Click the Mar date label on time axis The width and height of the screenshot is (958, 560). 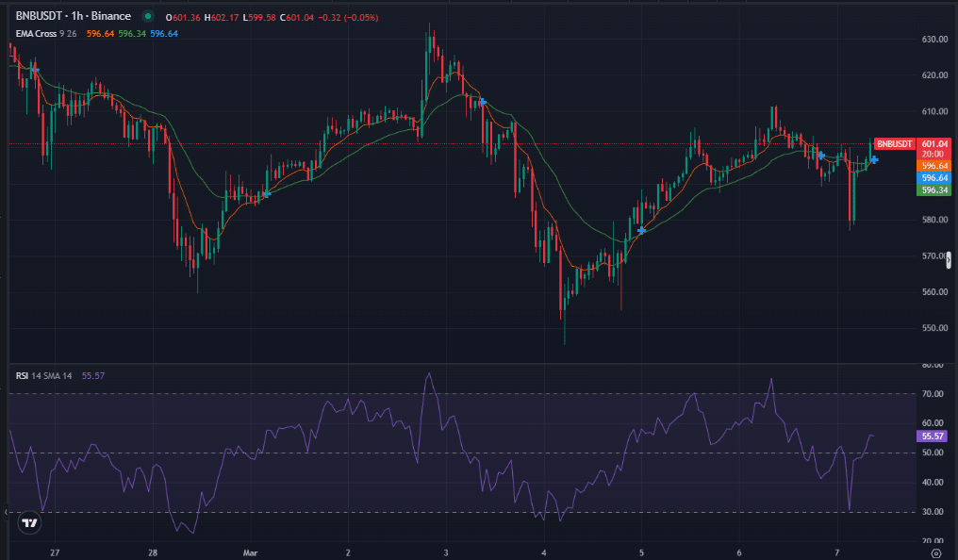[x=250, y=552]
